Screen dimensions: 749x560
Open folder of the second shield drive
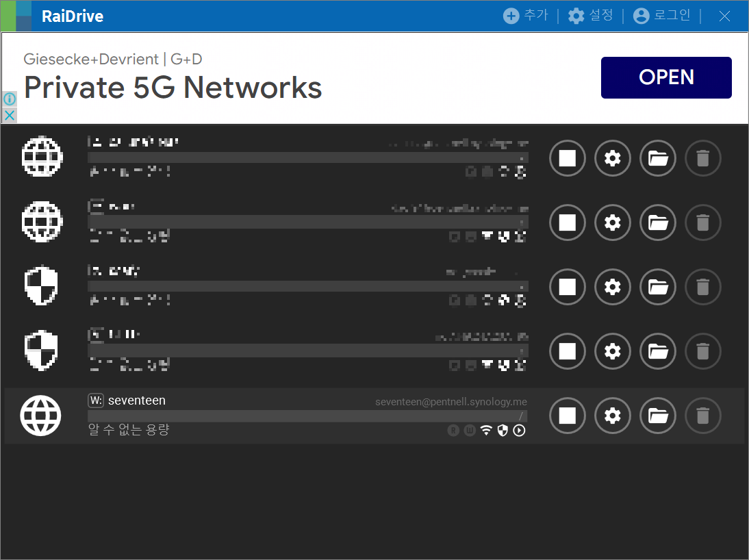[658, 351]
